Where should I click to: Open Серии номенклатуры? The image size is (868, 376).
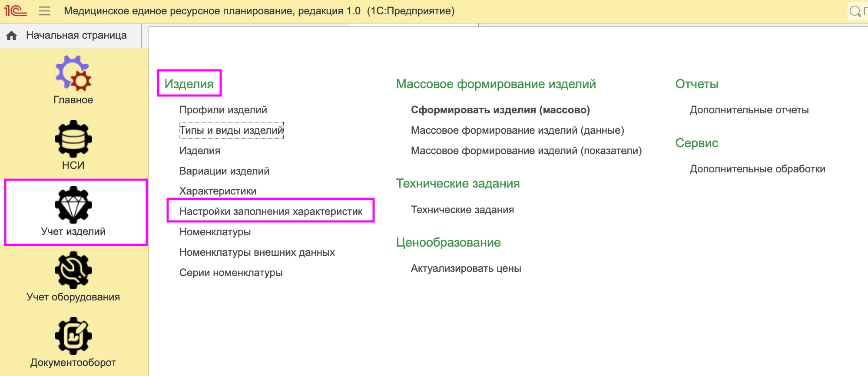[231, 273]
